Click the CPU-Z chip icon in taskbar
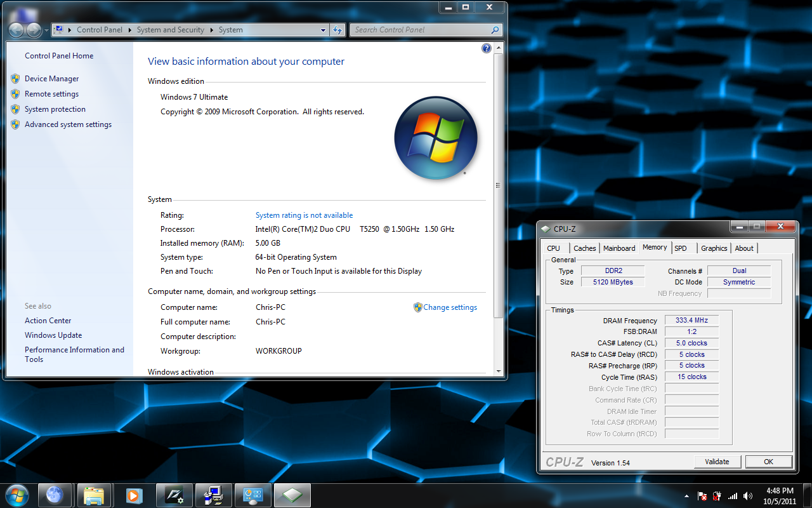This screenshot has height=508, width=812. pyautogui.click(x=292, y=495)
